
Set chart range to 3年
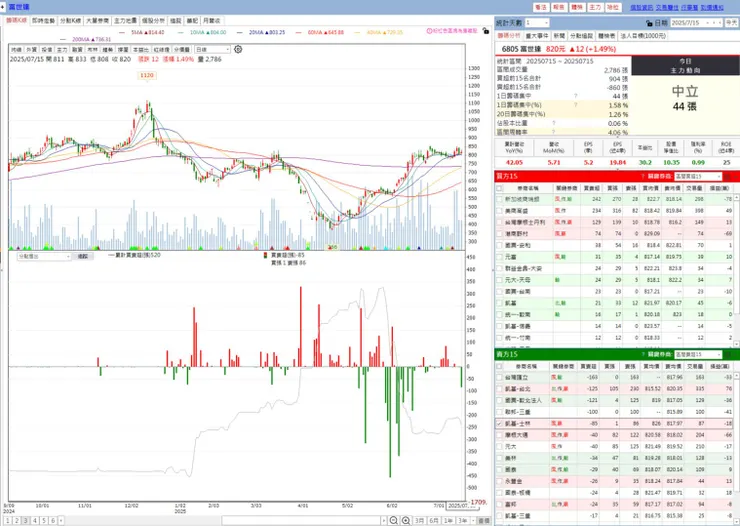pyautogui.click(x=462, y=520)
